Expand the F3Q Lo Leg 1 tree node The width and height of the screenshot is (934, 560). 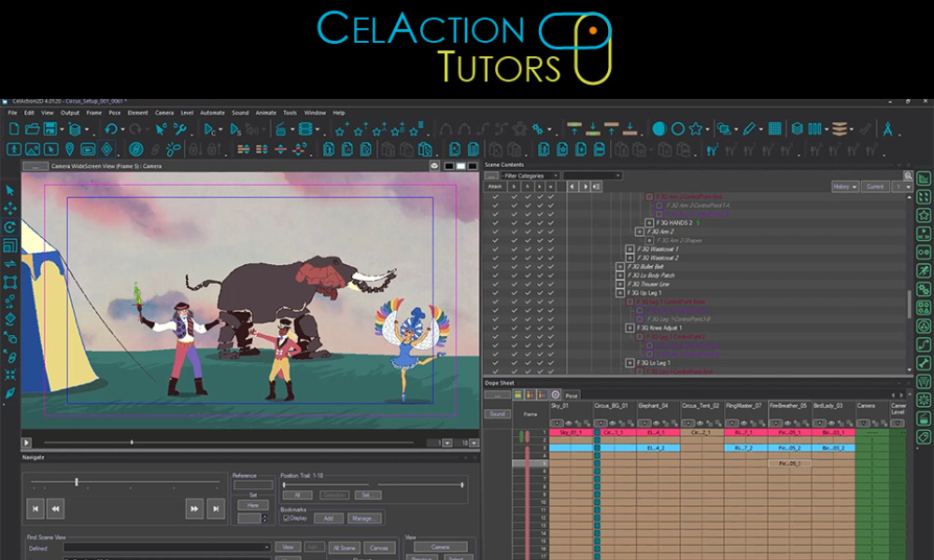pyautogui.click(x=630, y=362)
